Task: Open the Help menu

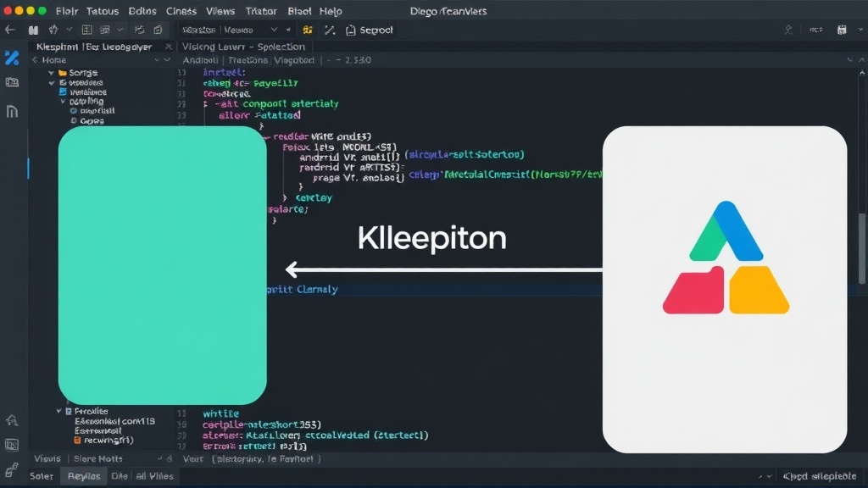Action: click(x=331, y=11)
